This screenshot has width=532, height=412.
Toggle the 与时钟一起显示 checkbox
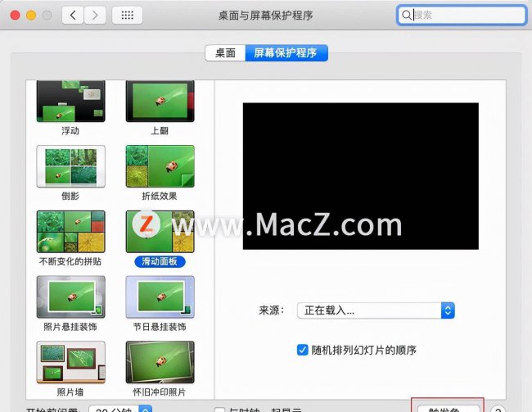click(x=220, y=410)
